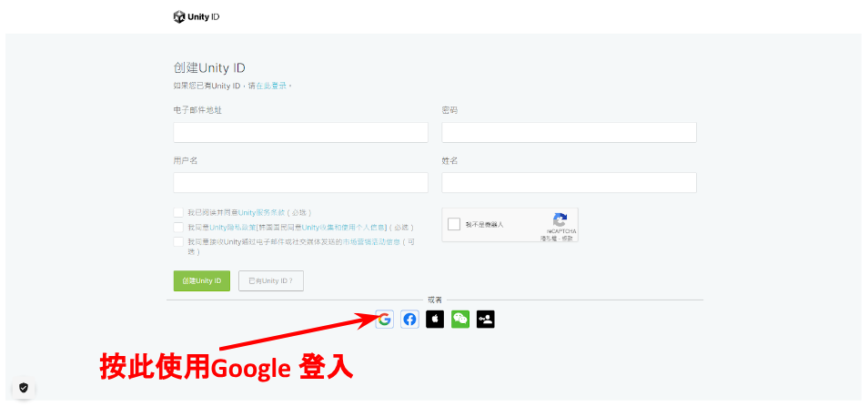The height and width of the screenshot is (417, 868).
Task: Click the 已有Unity ID？ button
Action: [271, 280]
